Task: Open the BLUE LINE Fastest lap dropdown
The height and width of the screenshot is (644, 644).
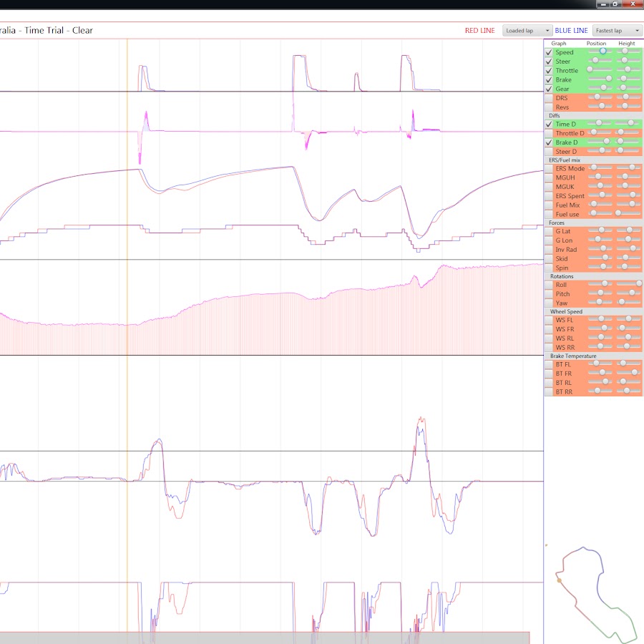Action: pyautogui.click(x=618, y=30)
